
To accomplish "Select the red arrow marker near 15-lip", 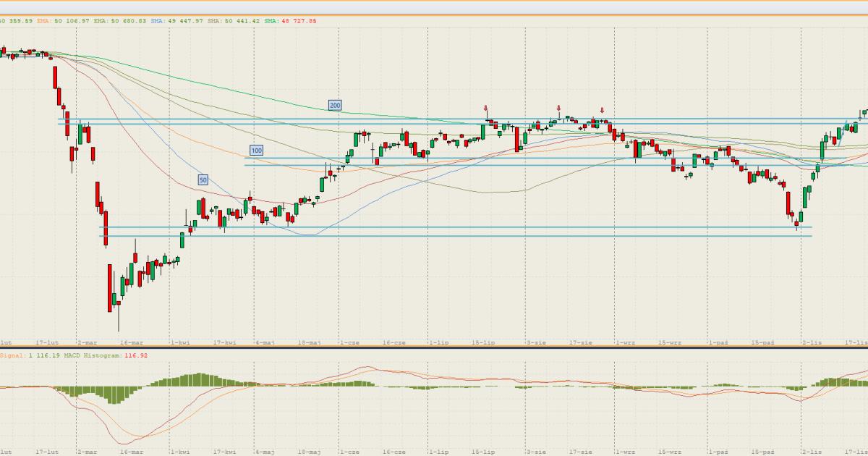I will (486, 109).
